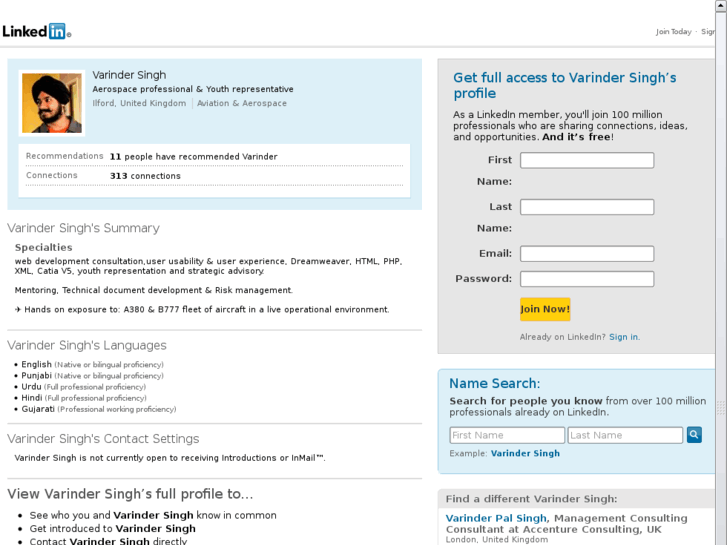
Task: Click the Email input field
Action: (587, 254)
